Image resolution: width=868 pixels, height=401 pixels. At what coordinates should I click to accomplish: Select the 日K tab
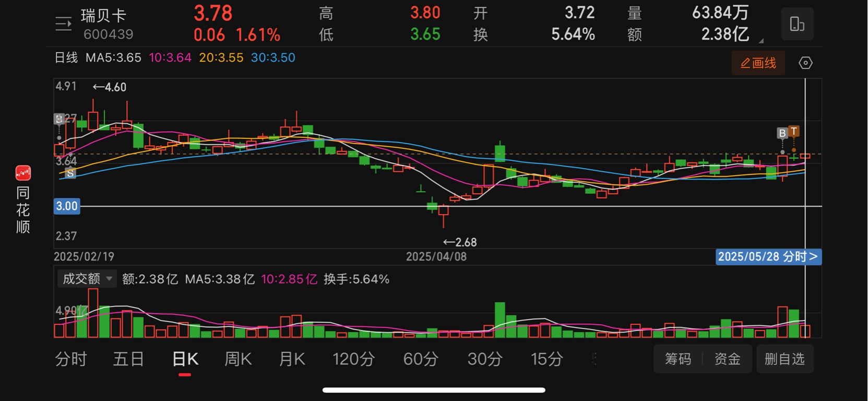click(185, 359)
